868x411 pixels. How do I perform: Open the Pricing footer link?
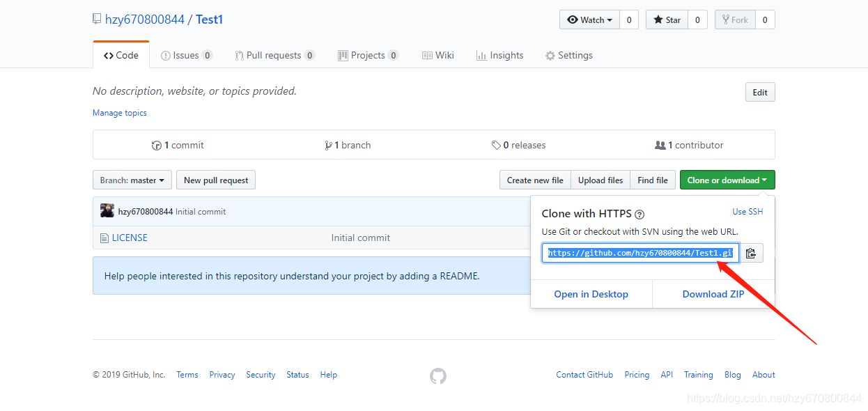pyautogui.click(x=637, y=375)
